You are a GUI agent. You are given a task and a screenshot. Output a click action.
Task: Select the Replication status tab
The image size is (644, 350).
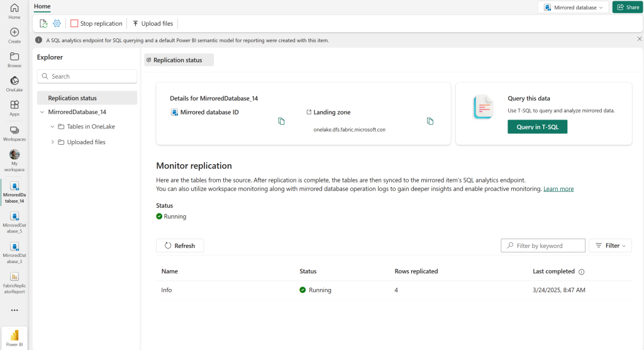[179, 60]
